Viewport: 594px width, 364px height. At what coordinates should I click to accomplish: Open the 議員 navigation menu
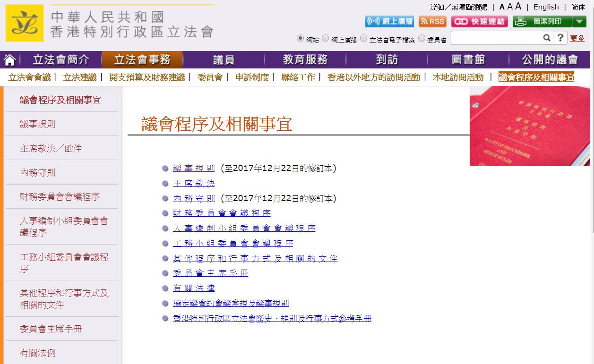pyautogui.click(x=224, y=60)
